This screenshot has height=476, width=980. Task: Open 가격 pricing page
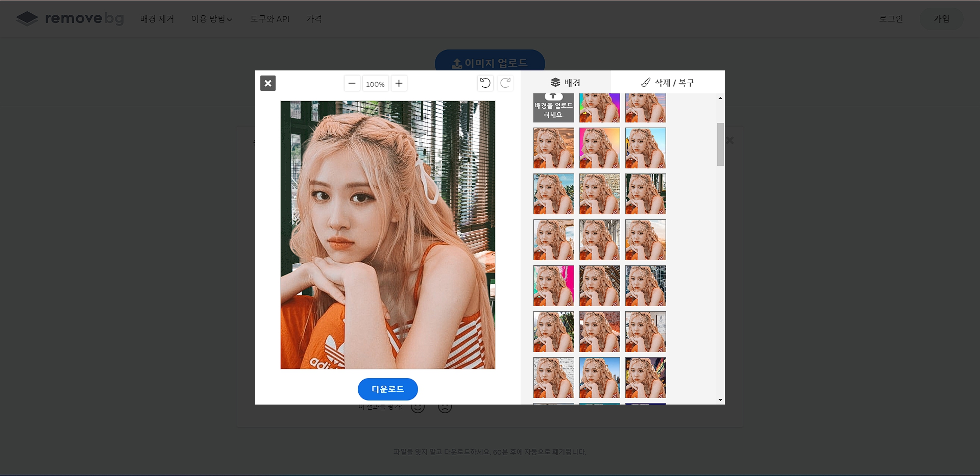tap(314, 19)
